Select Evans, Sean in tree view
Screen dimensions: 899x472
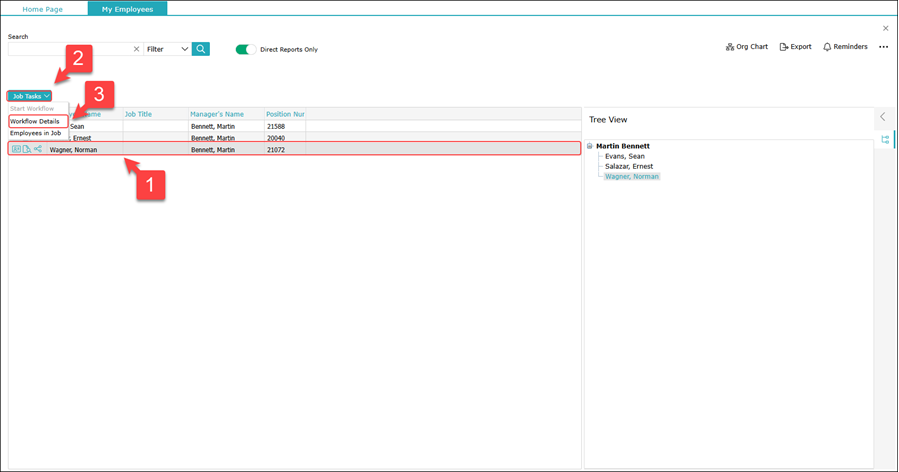(x=625, y=156)
